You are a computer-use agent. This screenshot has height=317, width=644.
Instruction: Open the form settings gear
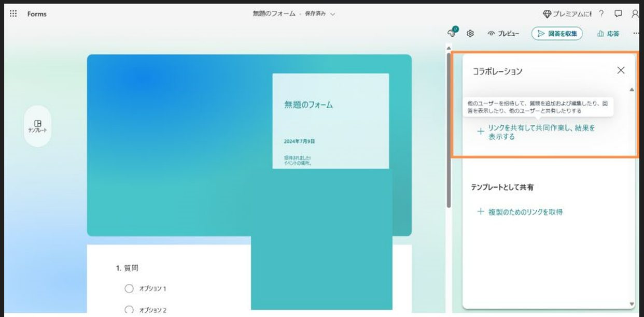click(470, 33)
